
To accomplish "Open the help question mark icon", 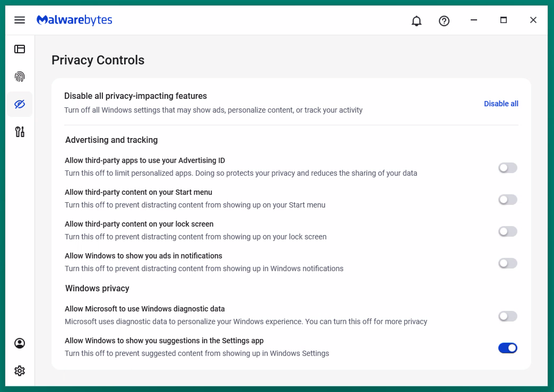I will (x=444, y=21).
